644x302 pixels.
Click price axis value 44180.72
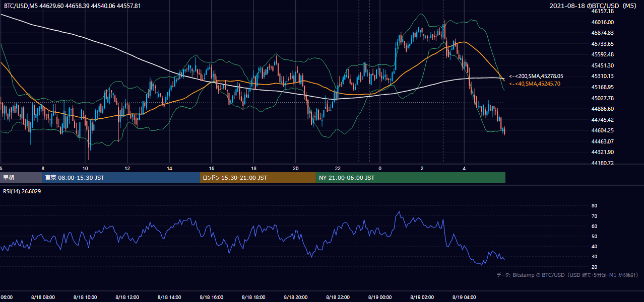click(x=602, y=163)
